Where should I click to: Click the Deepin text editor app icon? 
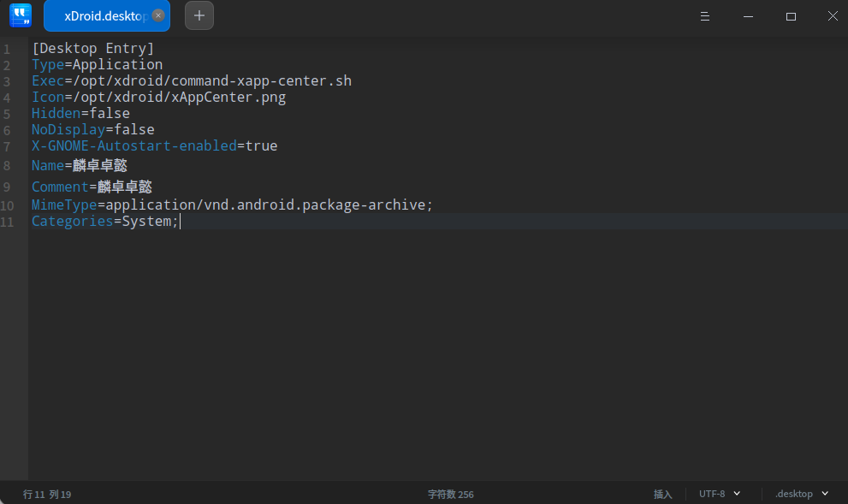21,15
